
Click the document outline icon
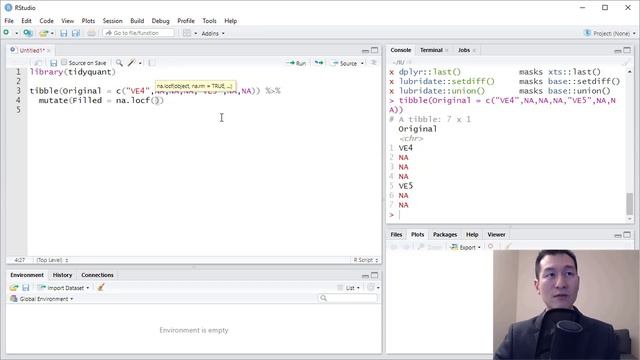pyautogui.click(x=373, y=63)
